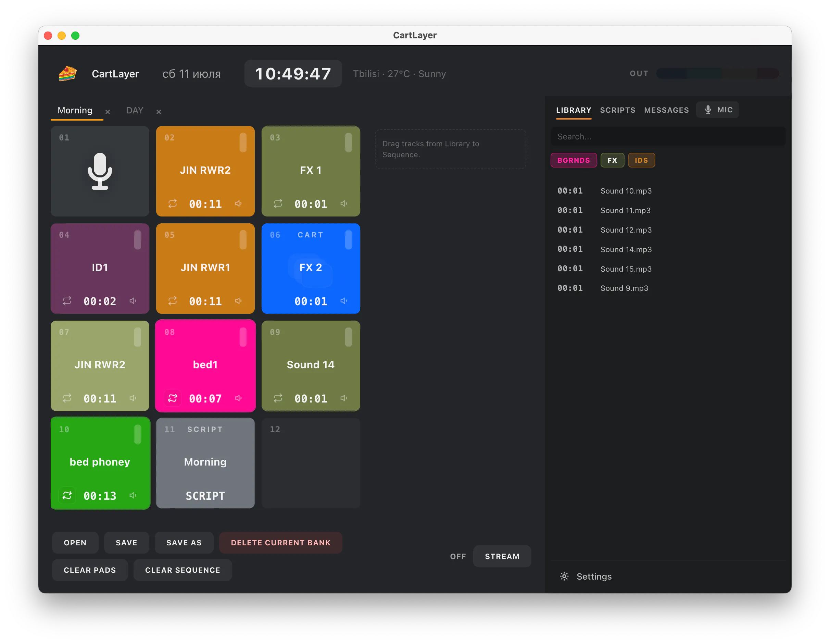Filter library by FX tag
Image resolution: width=830 pixels, height=644 pixels.
point(612,160)
